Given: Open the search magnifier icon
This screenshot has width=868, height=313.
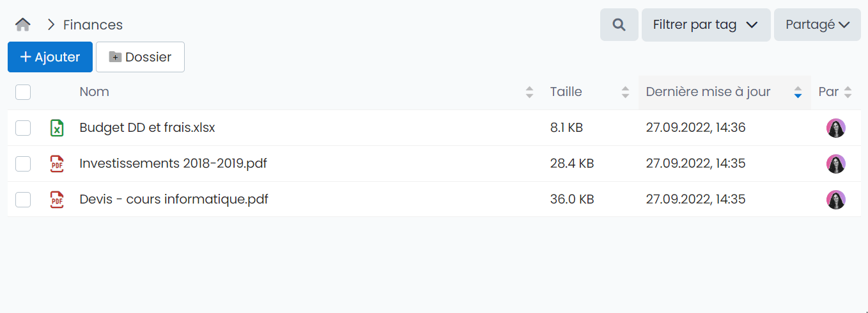Looking at the screenshot, I should pos(619,25).
